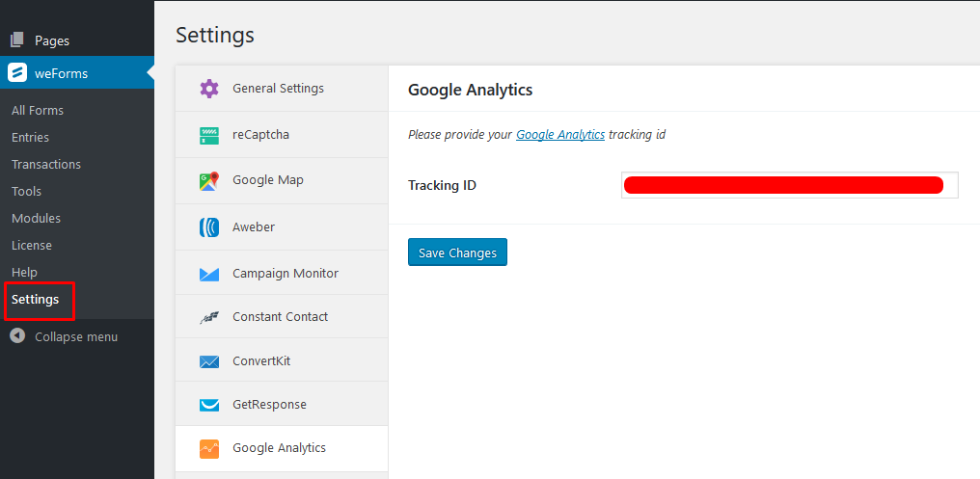Follow the Google Analytics hyperlink

[x=560, y=134]
